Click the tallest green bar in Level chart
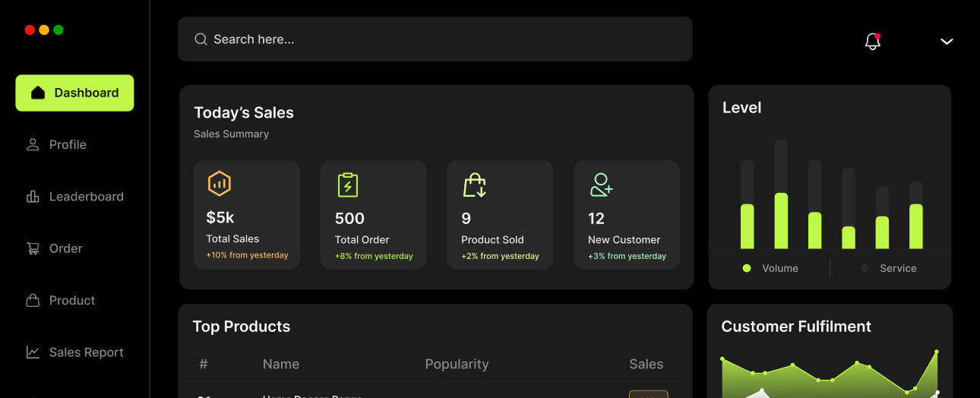 (781, 220)
